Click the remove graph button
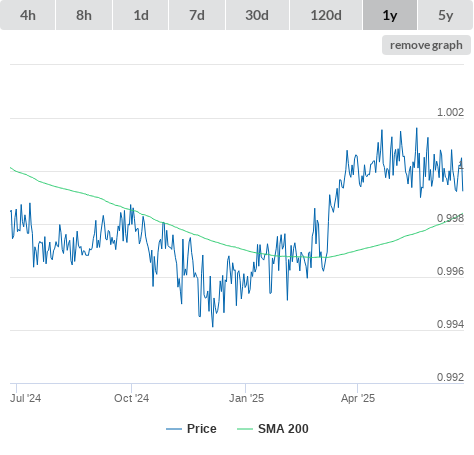Image resolution: width=474 pixels, height=455 pixels. click(x=426, y=45)
